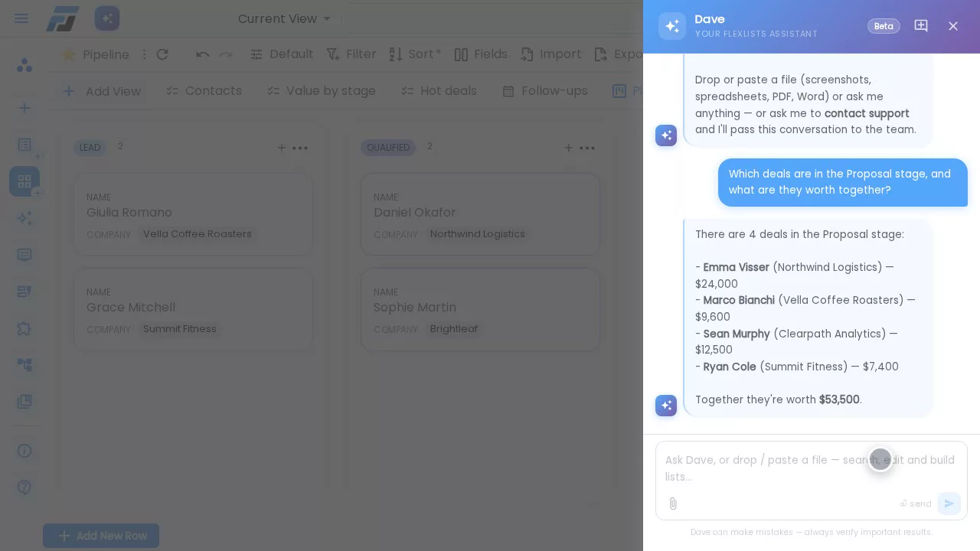The height and width of the screenshot is (551, 980).
Task: Close the Dave assistant panel
Action: 953,26
